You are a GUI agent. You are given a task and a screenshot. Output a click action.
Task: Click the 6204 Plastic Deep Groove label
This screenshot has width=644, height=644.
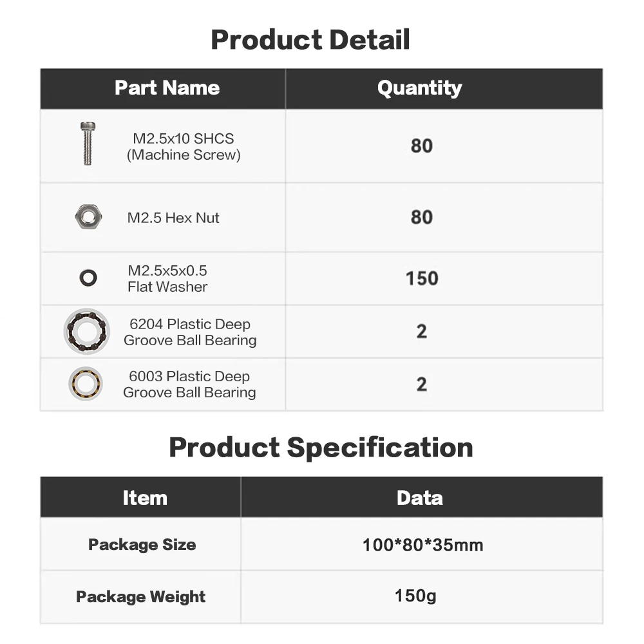pyautogui.click(x=190, y=332)
